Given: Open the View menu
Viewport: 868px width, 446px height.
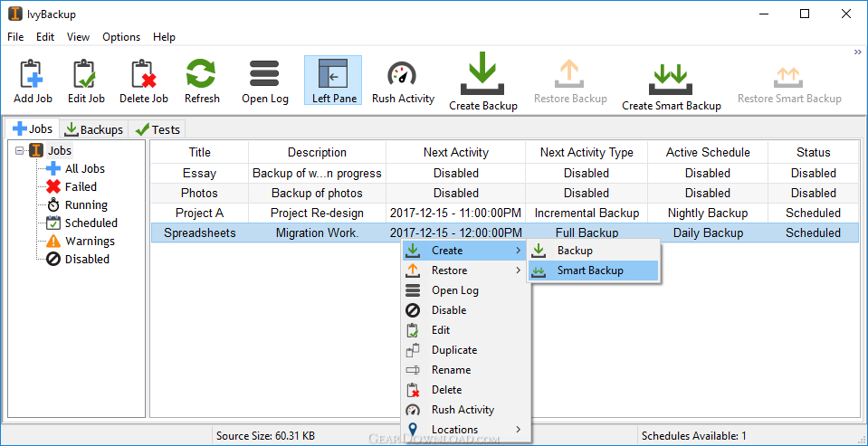Looking at the screenshot, I should 78,37.
